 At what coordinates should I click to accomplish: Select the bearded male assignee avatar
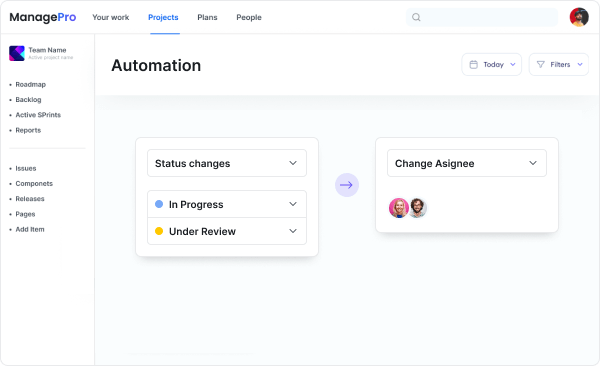pyautogui.click(x=417, y=208)
